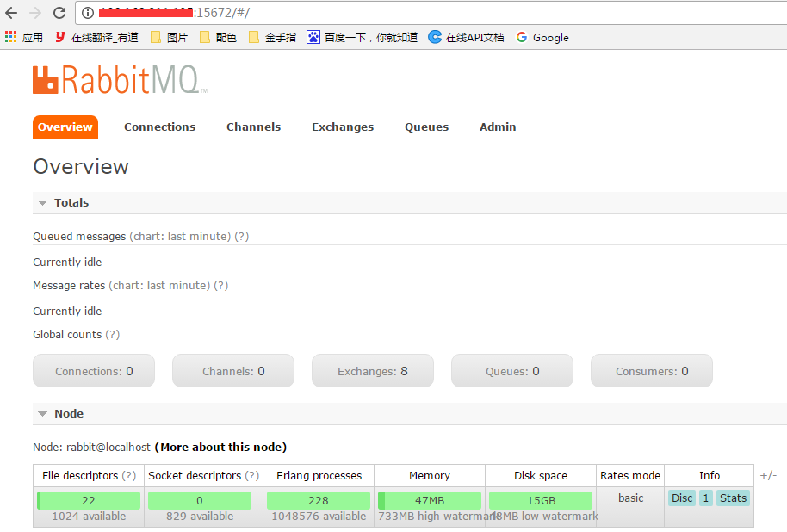This screenshot has height=532, width=787.
Task: Click the Exchanges: 8 button
Action: click(x=373, y=371)
